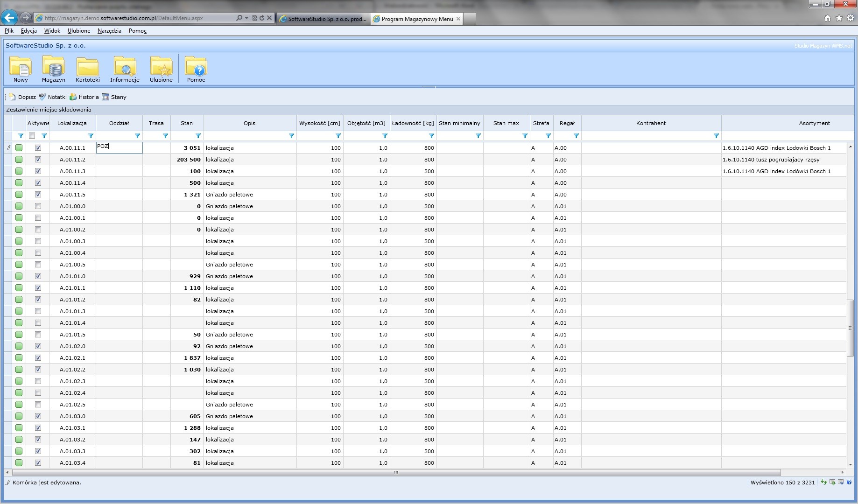
Task: Click the browser refresh icon in address bar
Action: (262, 18)
